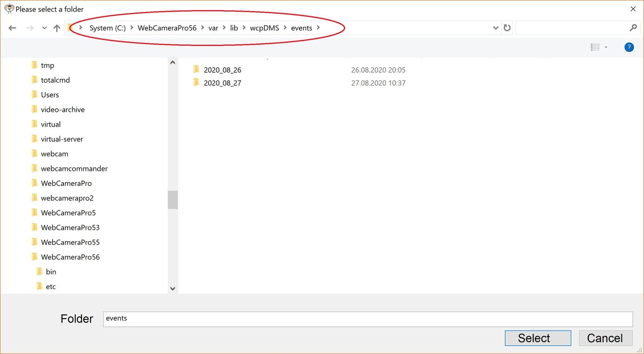Open the address bar history dropdown
644x354 pixels.
point(495,28)
